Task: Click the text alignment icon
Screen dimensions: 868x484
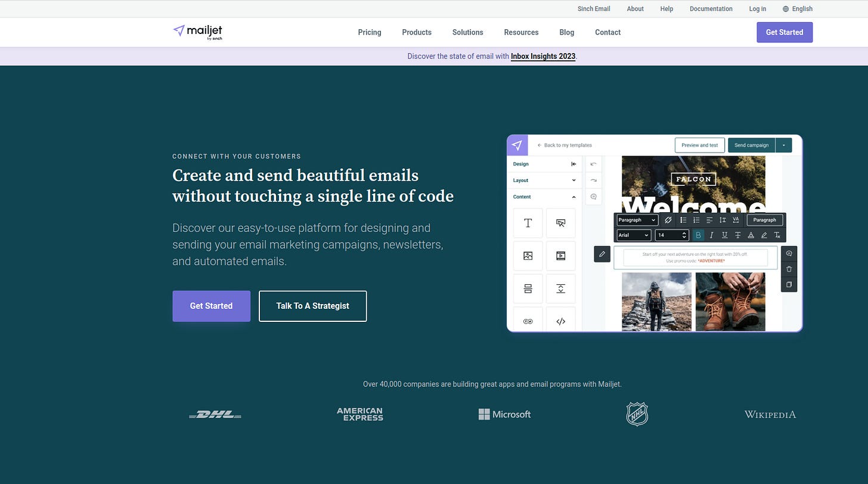Action: (x=709, y=220)
